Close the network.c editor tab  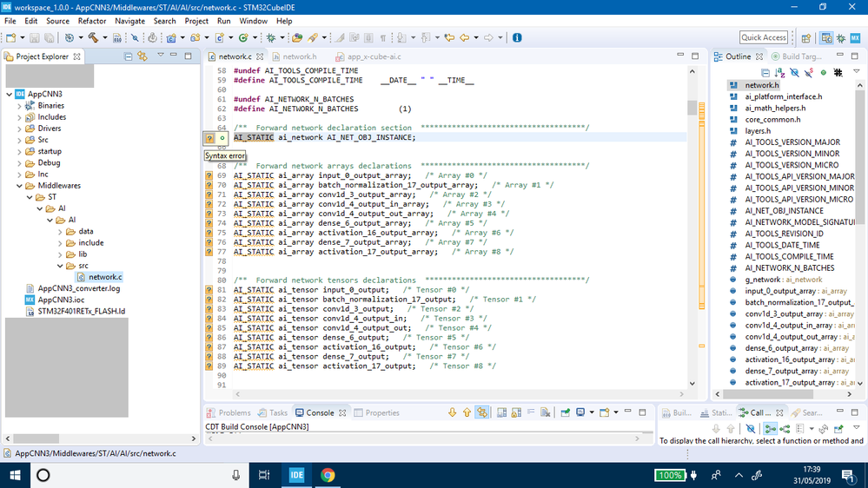coord(260,56)
